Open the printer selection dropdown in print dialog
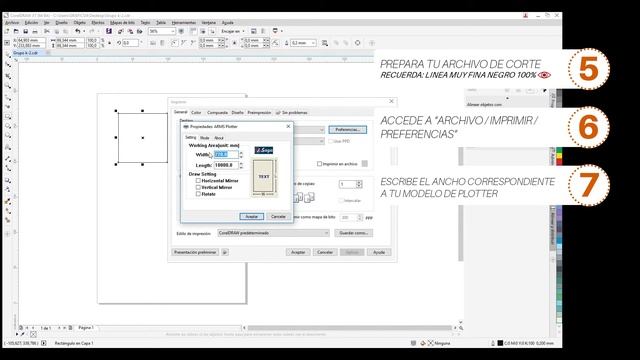 (322, 130)
